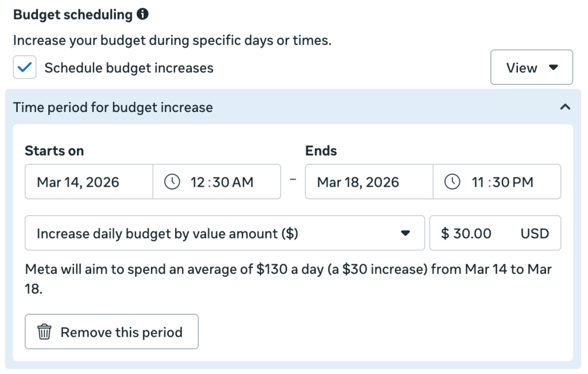Click the trash can icon
Image resolution: width=588 pixels, height=374 pixels.
(x=44, y=332)
